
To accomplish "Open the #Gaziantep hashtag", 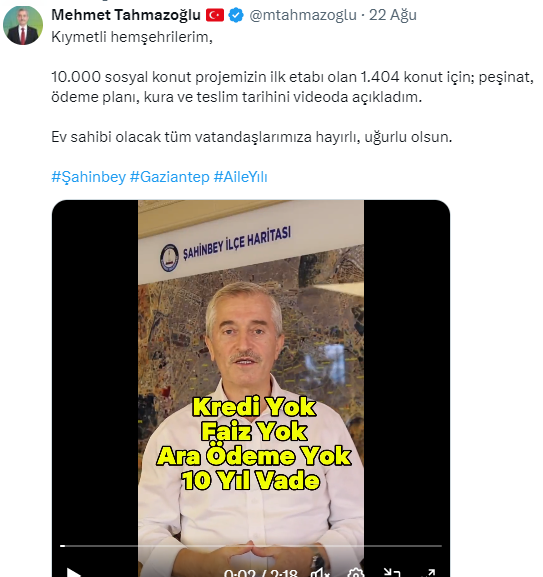I will [x=170, y=177].
